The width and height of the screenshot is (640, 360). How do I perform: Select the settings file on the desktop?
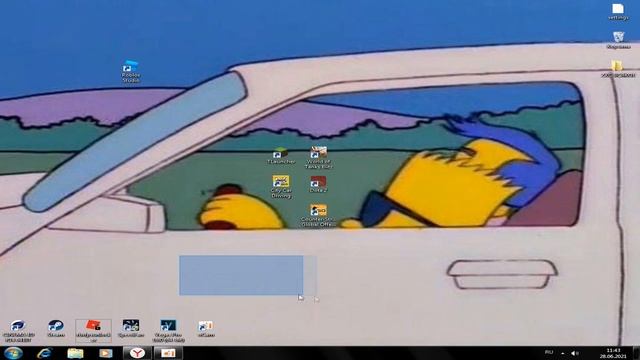click(618, 12)
